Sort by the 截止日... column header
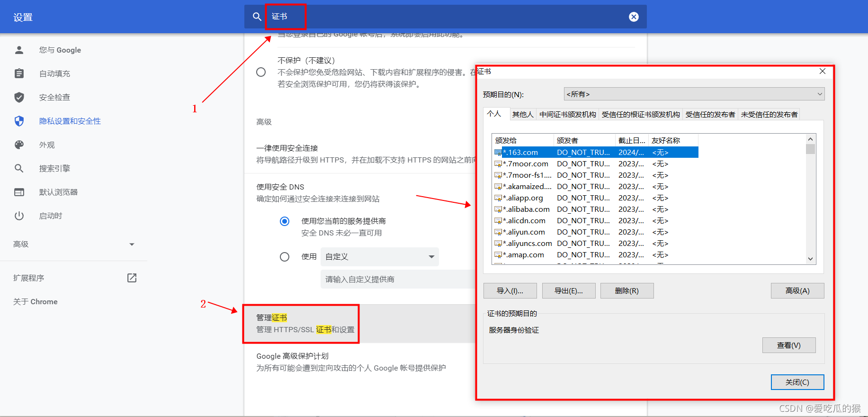The width and height of the screenshot is (868, 417). (x=632, y=140)
